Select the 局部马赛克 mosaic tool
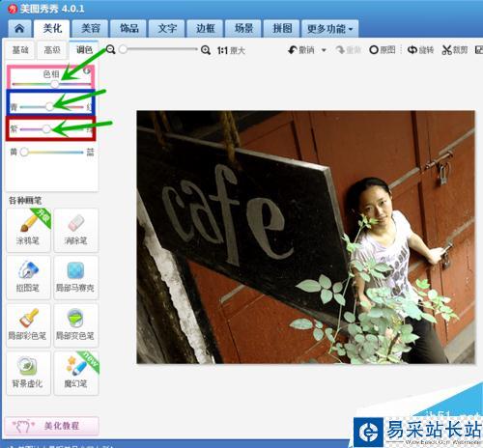 76,277
